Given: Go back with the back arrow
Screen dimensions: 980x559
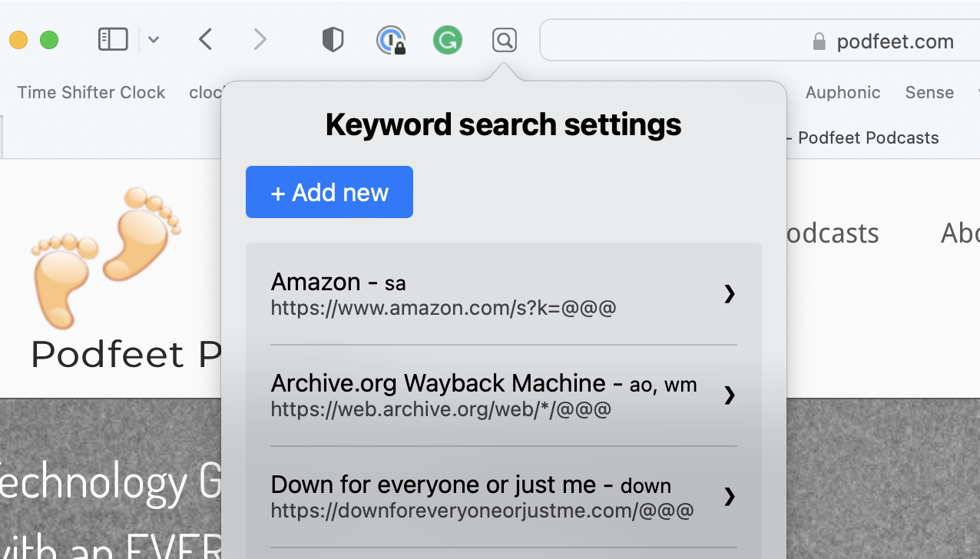Looking at the screenshot, I should (x=205, y=39).
